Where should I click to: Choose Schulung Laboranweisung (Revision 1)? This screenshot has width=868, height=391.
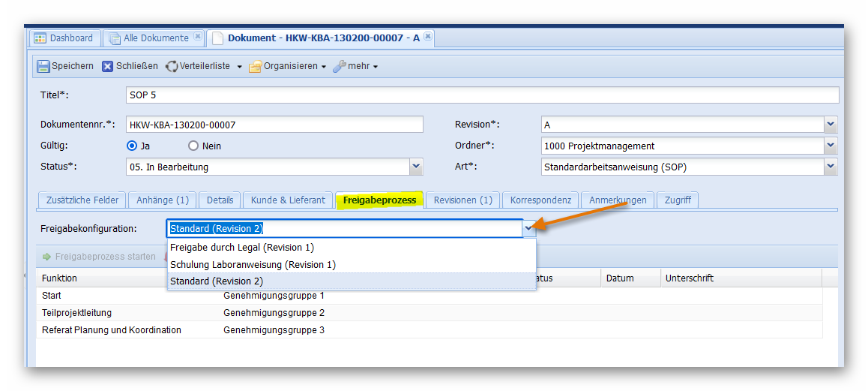coord(253,264)
